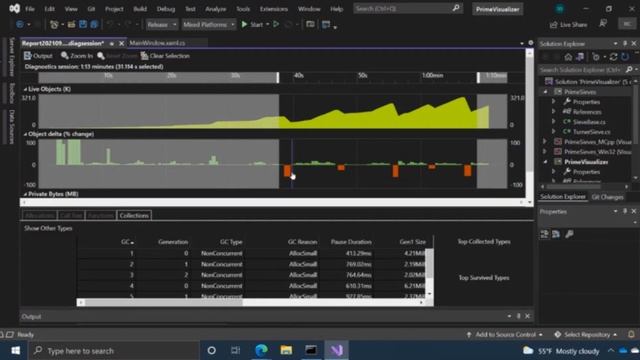The width and height of the screenshot is (640, 360).
Task: Click the Pending Changes Filter clock icon
Action: point(596,57)
